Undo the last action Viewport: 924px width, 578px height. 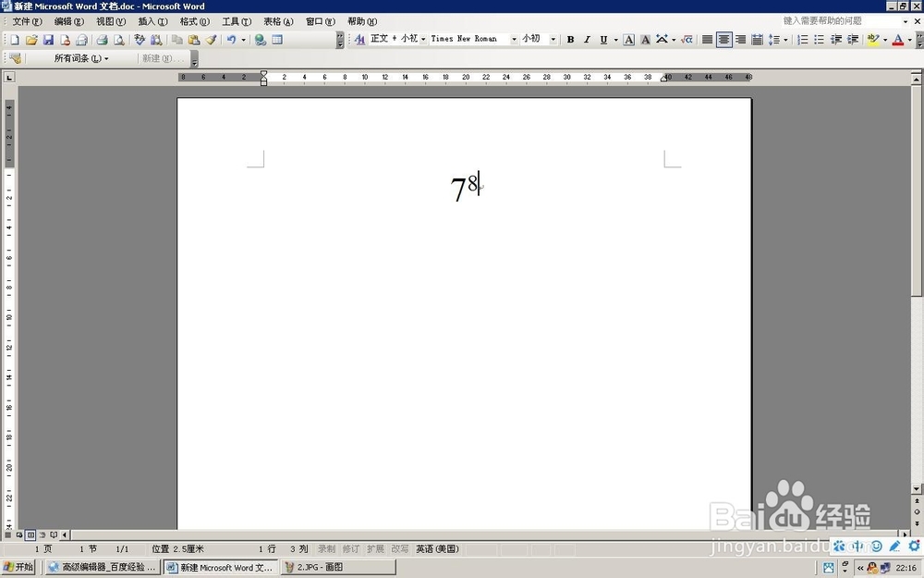(231, 40)
